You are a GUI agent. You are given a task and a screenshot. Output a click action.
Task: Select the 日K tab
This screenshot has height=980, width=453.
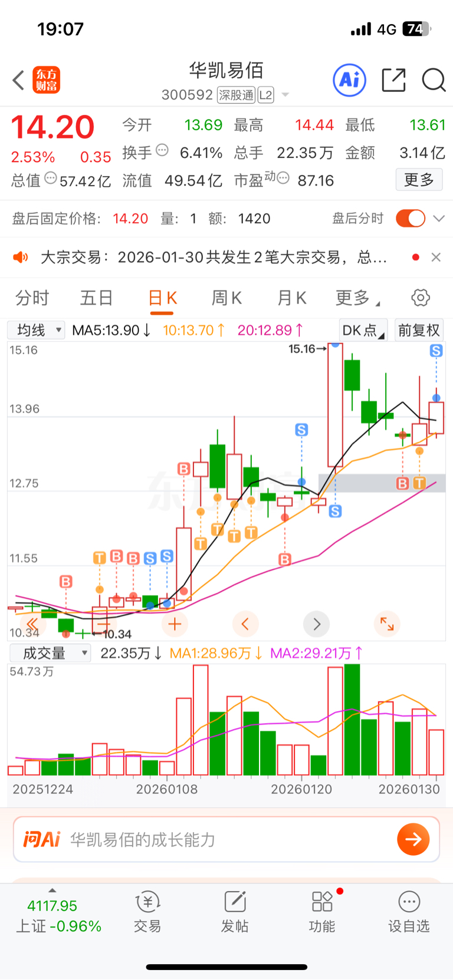[162, 298]
